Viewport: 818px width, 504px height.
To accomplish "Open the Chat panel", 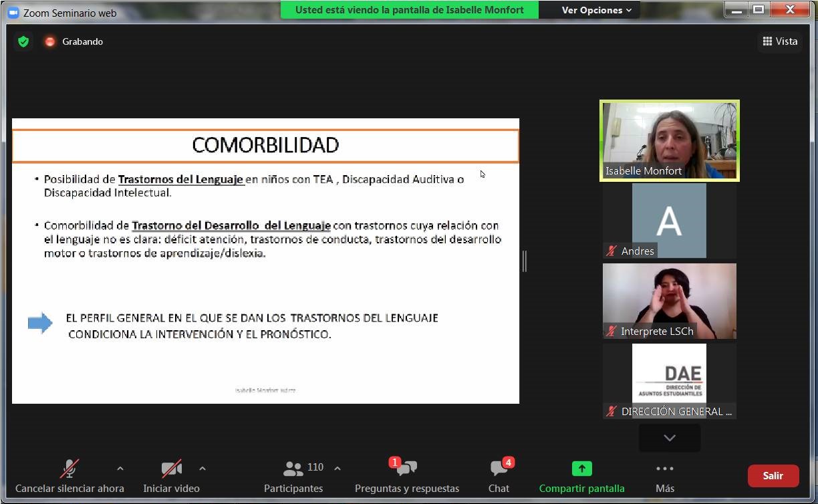I will (x=499, y=475).
